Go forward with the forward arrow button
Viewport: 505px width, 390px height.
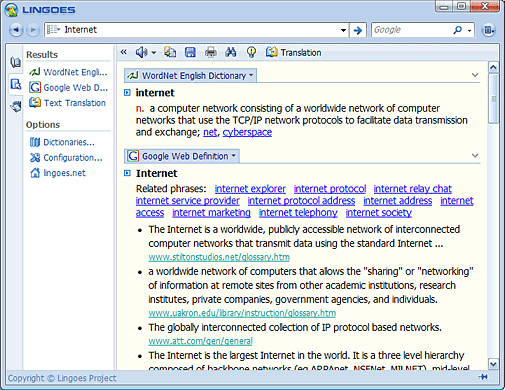(33, 30)
